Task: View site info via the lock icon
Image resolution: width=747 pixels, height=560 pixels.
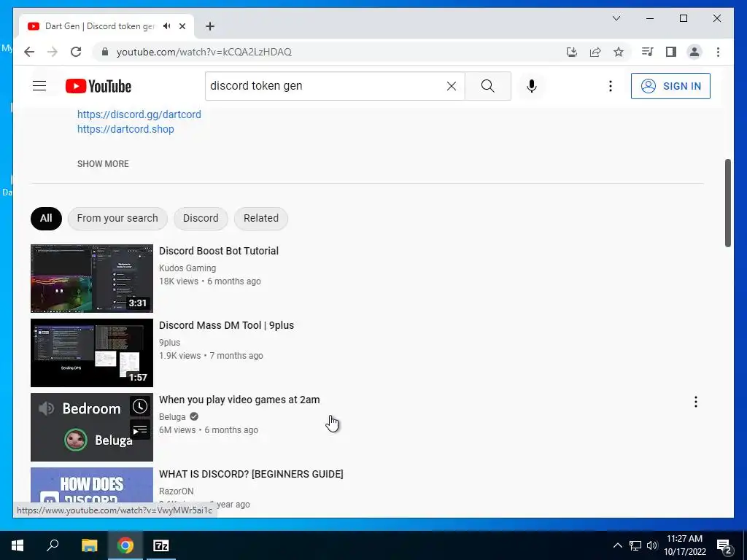Action: 105,52
